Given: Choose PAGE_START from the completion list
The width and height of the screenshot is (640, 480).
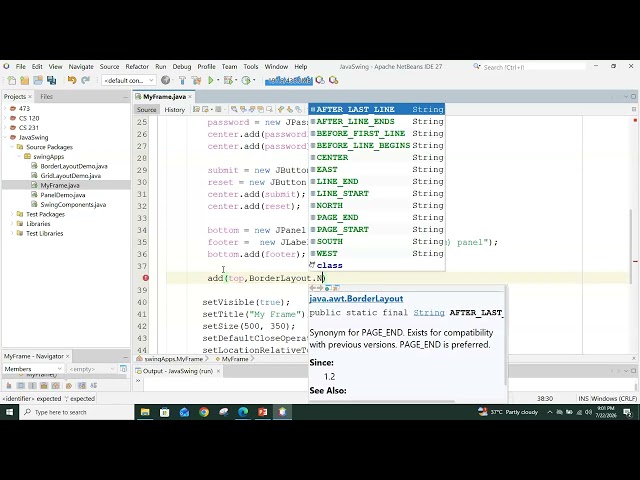Looking at the screenshot, I should click(377, 229).
